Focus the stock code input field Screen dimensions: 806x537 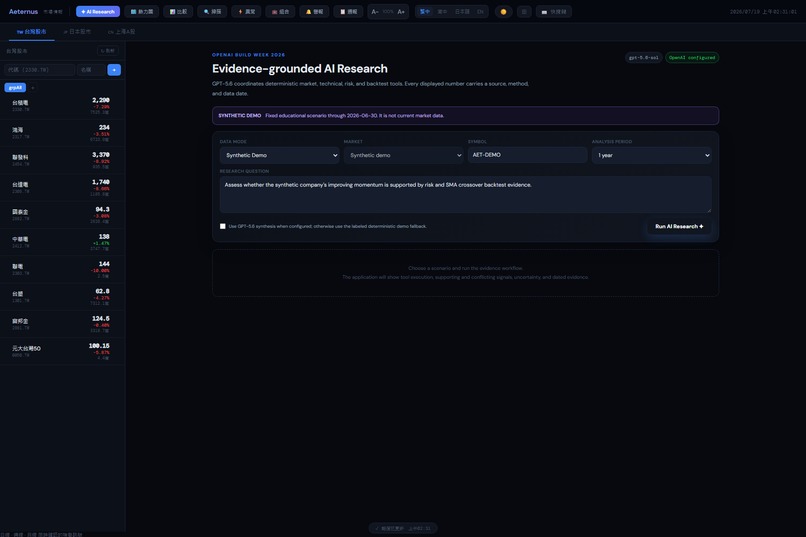[39, 69]
